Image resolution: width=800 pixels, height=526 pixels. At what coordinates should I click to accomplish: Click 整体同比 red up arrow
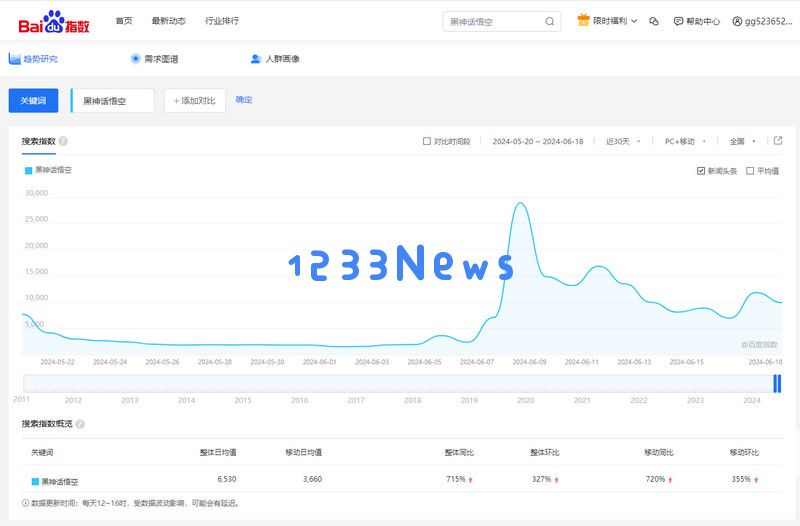click(x=470, y=480)
